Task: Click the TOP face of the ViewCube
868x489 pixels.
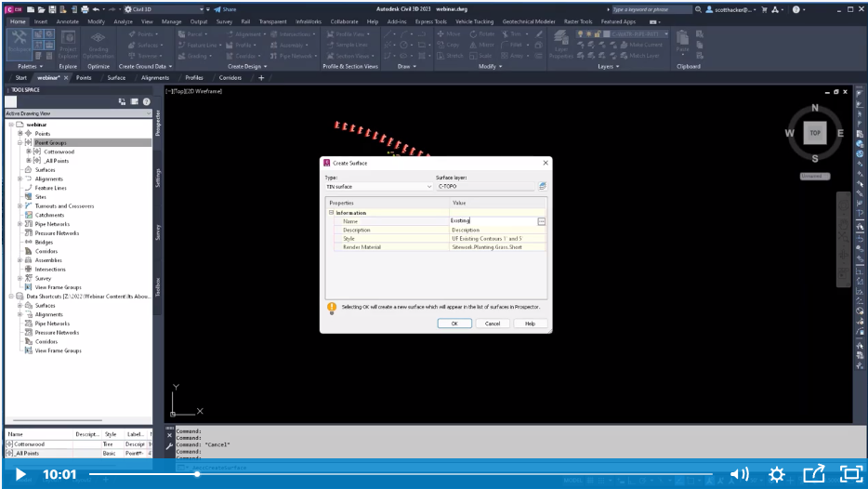Action: 815,133
